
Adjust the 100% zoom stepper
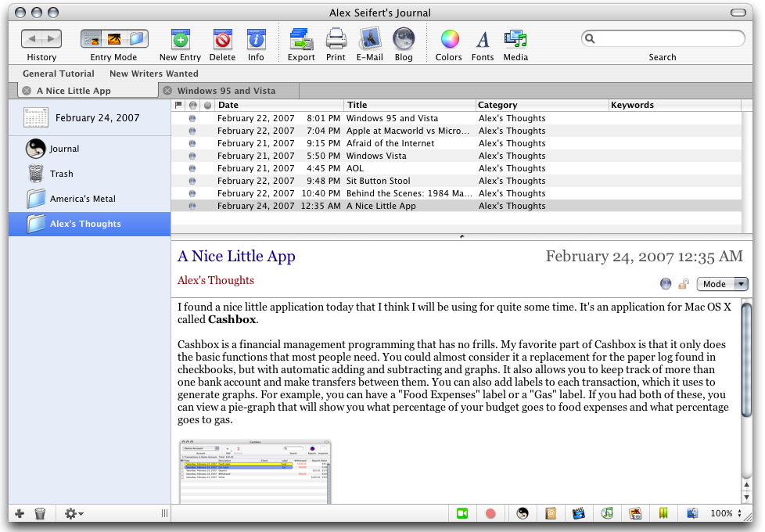[740, 514]
